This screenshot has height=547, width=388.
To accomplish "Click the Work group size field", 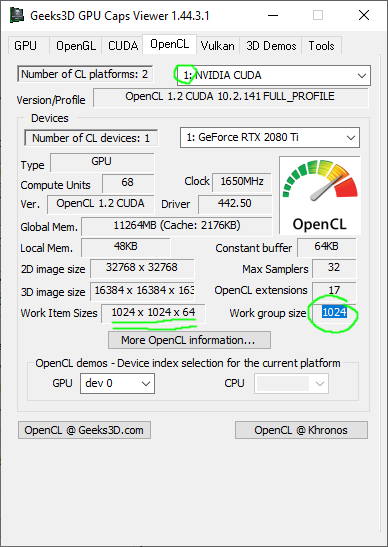I will point(334,313).
